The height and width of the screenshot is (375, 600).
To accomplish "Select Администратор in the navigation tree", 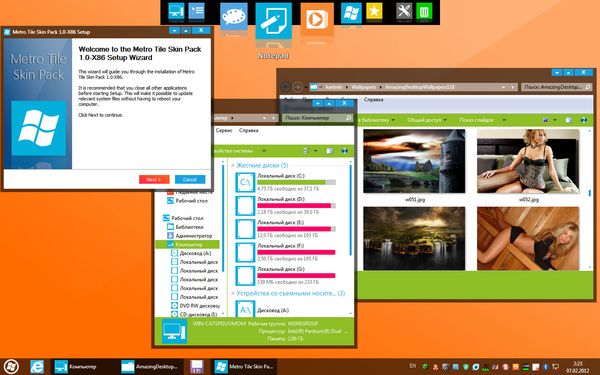I will click(x=193, y=235).
